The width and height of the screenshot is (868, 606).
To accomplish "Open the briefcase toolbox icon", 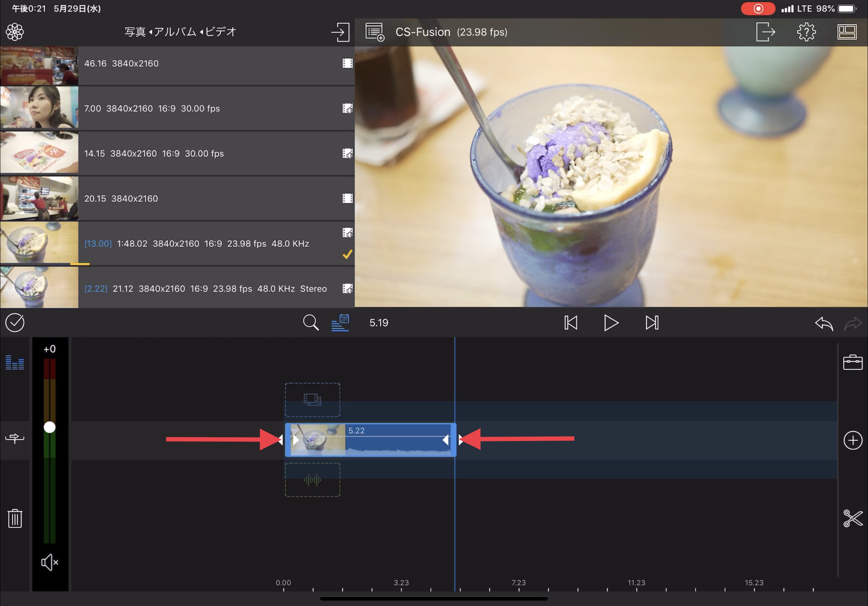I will 852,362.
